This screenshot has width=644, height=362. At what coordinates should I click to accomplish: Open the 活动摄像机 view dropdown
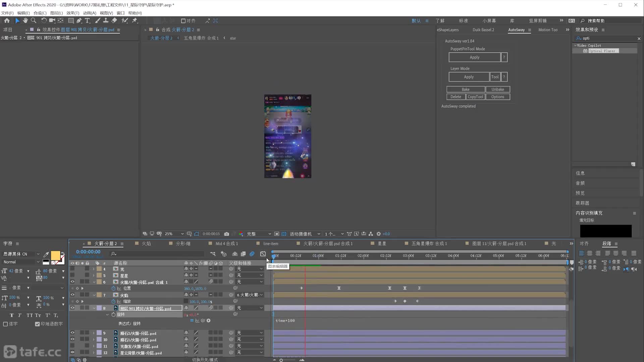click(x=305, y=234)
